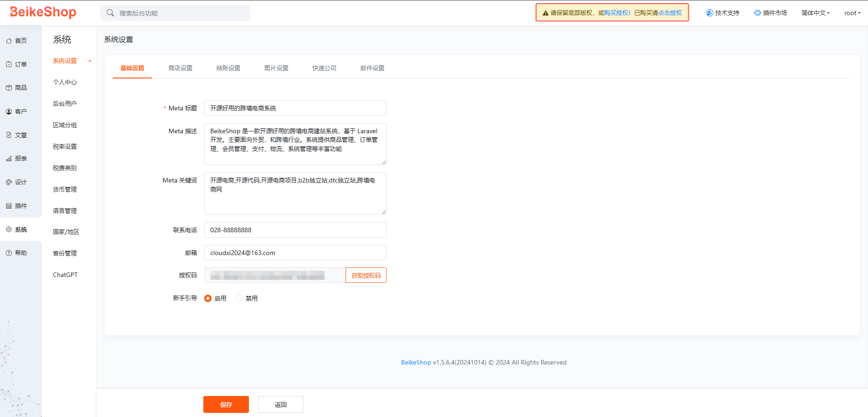
Task: Click the 技术支持 support icon
Action: click(709, 13)
